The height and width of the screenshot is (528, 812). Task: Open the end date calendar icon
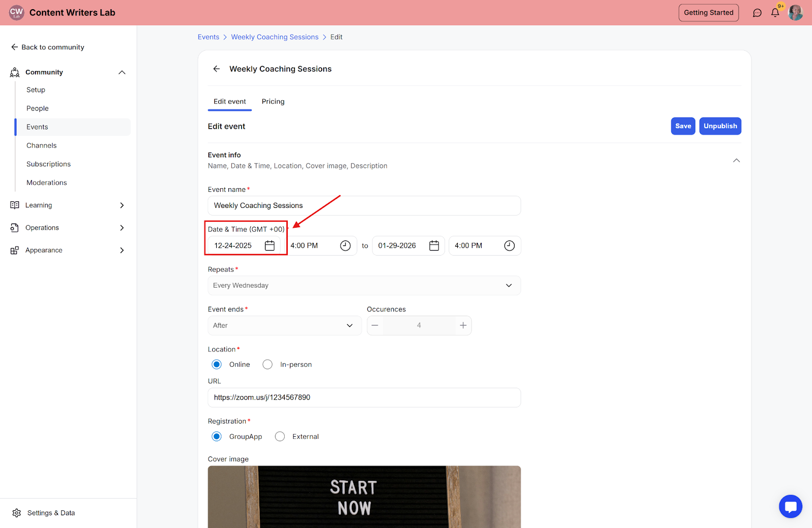click(x=434, y=245)
